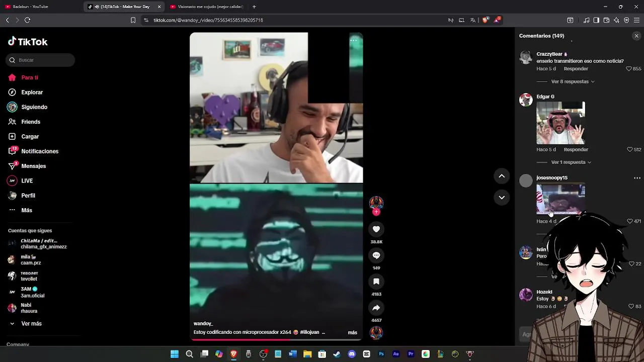Viewport: 644px width, 362px height.
Task: Open the video's three-dot options menu
Action: point(354,41)
